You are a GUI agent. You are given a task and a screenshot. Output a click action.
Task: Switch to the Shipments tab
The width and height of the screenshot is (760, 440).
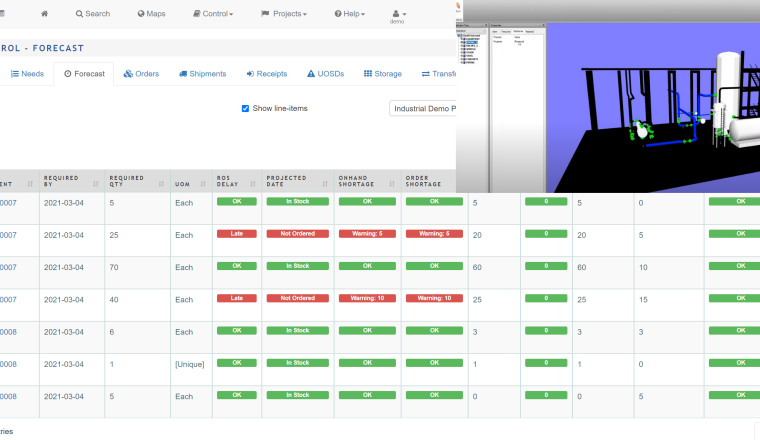coord(202,74)
